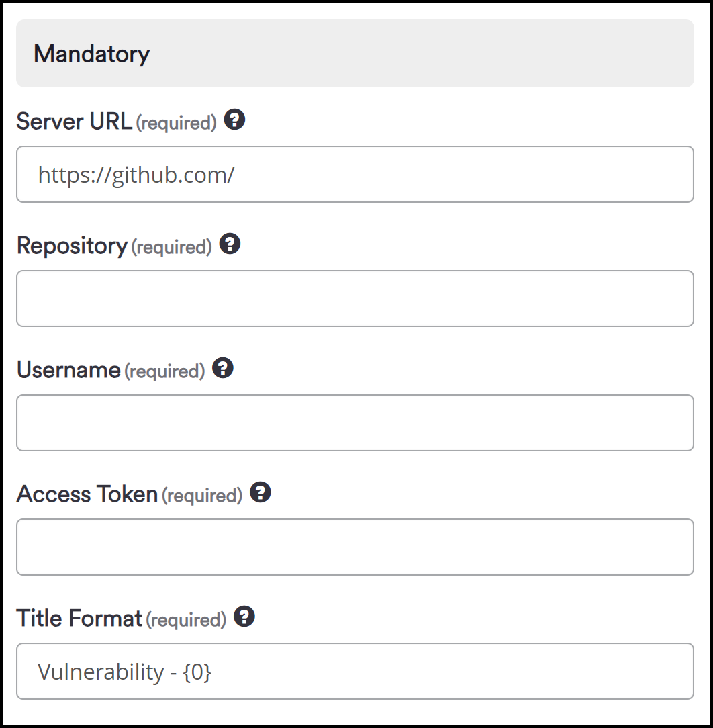The width and height of the screenshot is (713, 728).
Task: Focus the Username text field
Action: pos(354,422)
